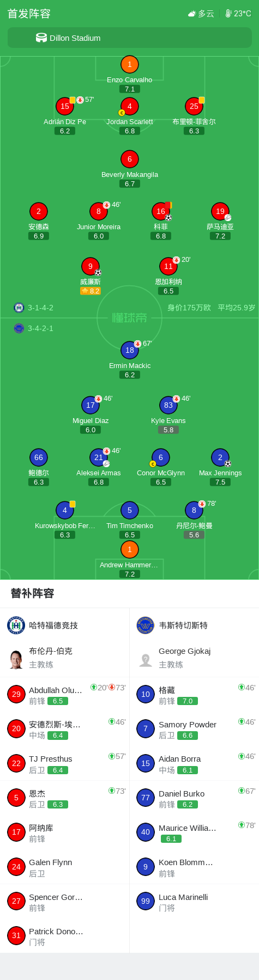Tap the 3-1-4-2 formation team badge
The image size is (259, 980).
(x=19, y=308)
